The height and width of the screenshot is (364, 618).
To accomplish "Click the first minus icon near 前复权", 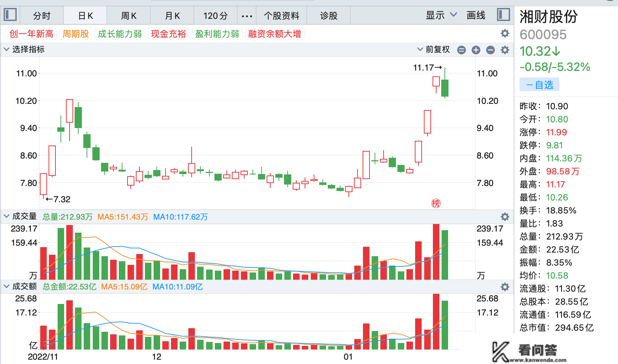I will click(x=462, y=50).
